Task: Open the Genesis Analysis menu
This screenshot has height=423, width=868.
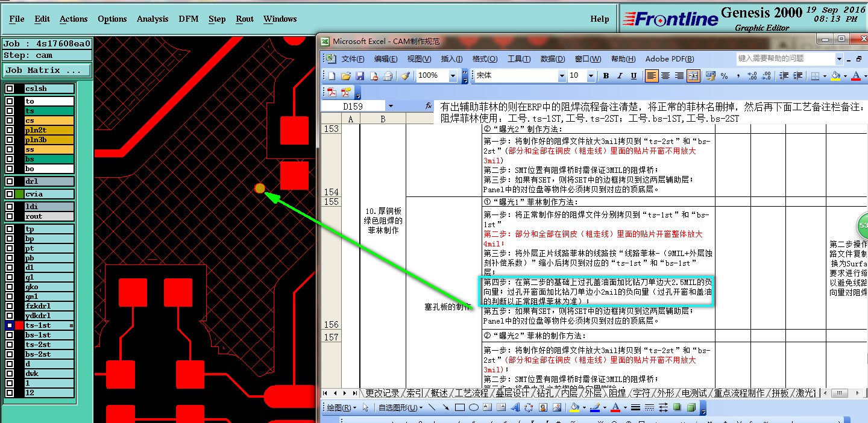Action: click(x=153, y=19)
